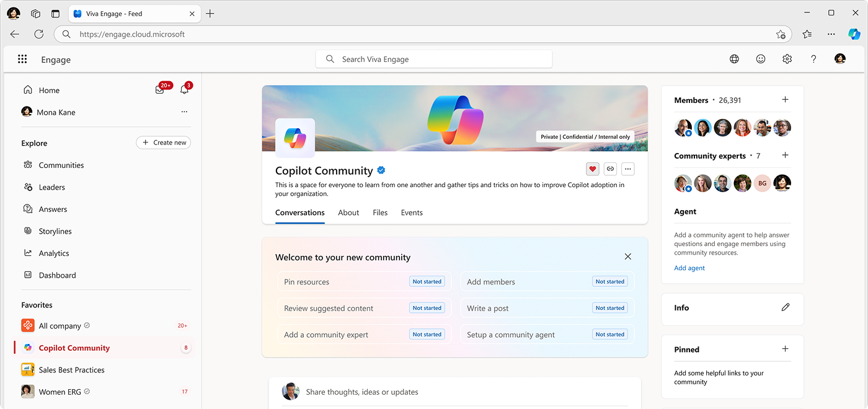This screenshot has height=409, width=868.
Task: Open Mona Kane more options ellipsis
Action: tap(184, 112)
